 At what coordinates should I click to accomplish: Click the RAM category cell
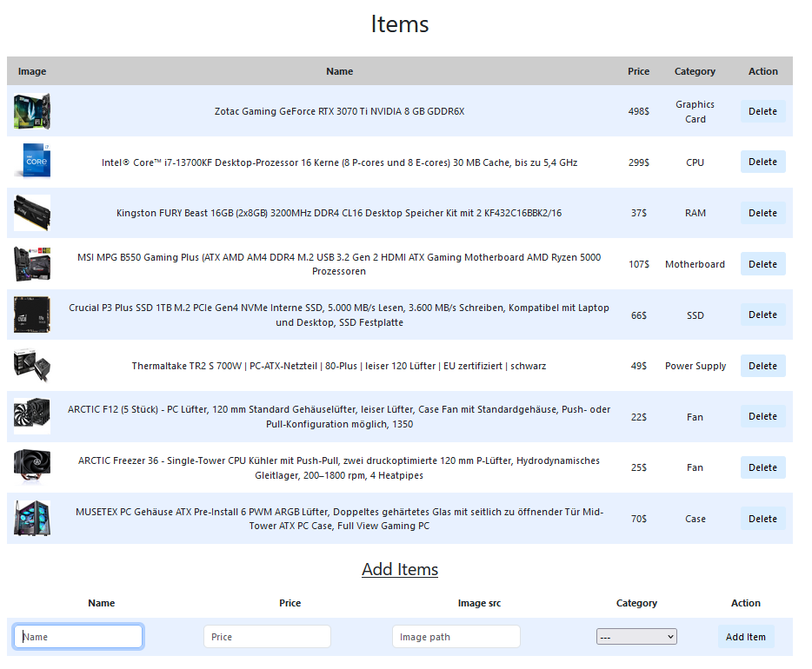[x=695, y=213]
